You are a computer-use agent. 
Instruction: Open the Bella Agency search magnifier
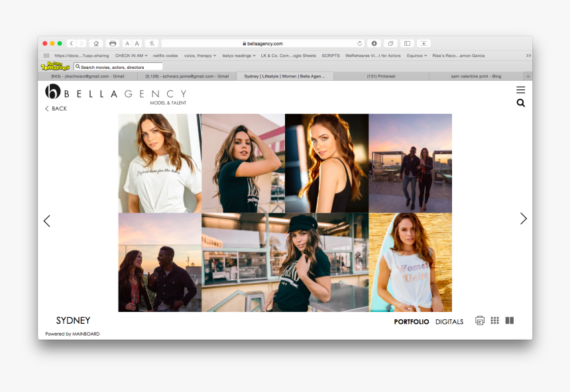520,103
